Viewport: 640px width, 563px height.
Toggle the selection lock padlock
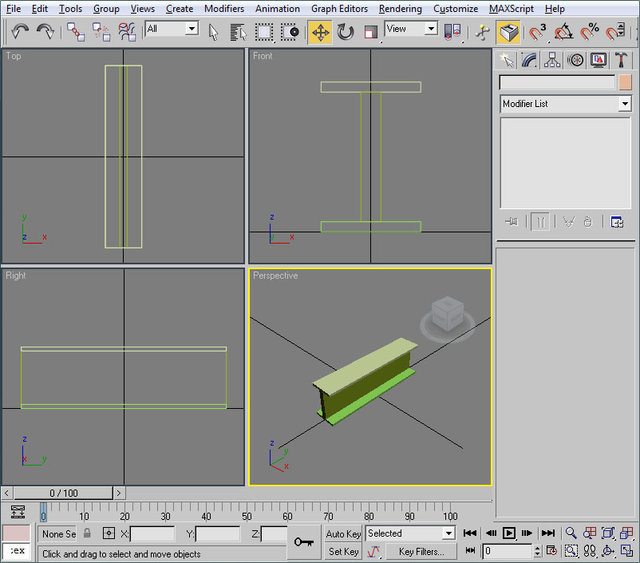(87, 534)
